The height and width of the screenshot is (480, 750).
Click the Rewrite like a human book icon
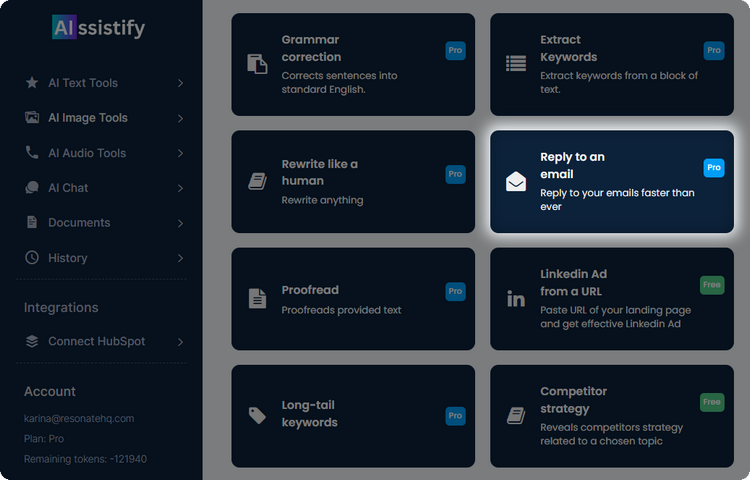pyautogui.click(x=257, y=181)
